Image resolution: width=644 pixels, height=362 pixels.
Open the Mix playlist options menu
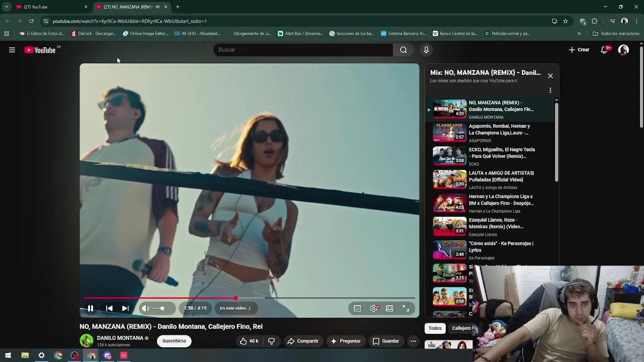(x=550, y=90)
